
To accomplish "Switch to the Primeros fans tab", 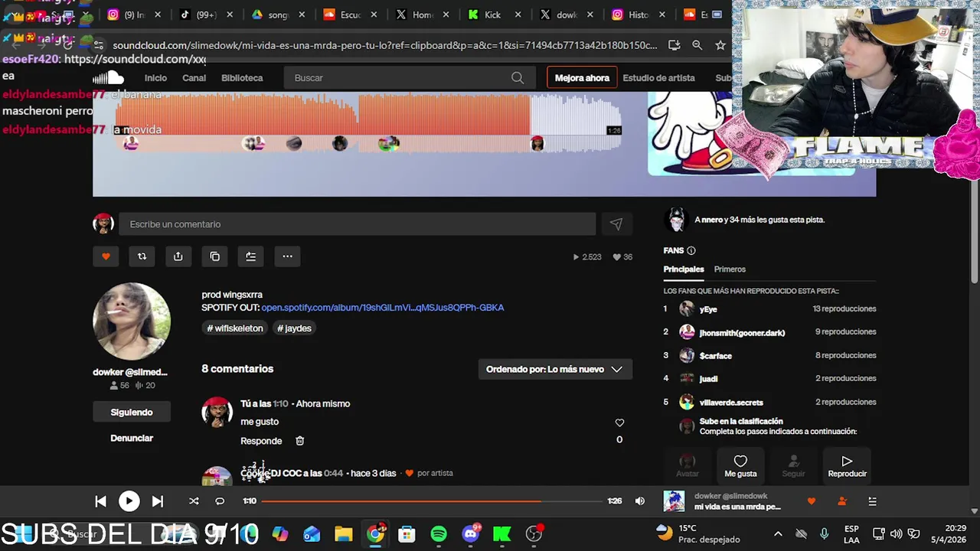I will point(730,269).
